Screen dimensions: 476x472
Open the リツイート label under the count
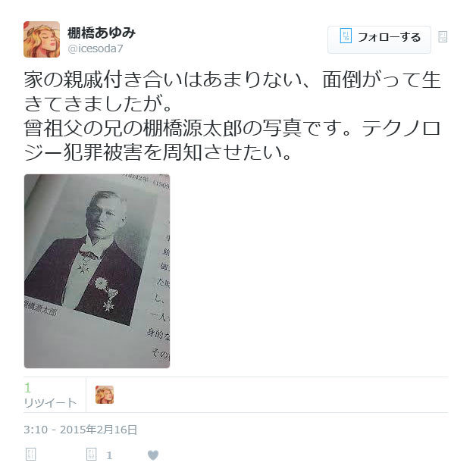(x=50, y=403)
